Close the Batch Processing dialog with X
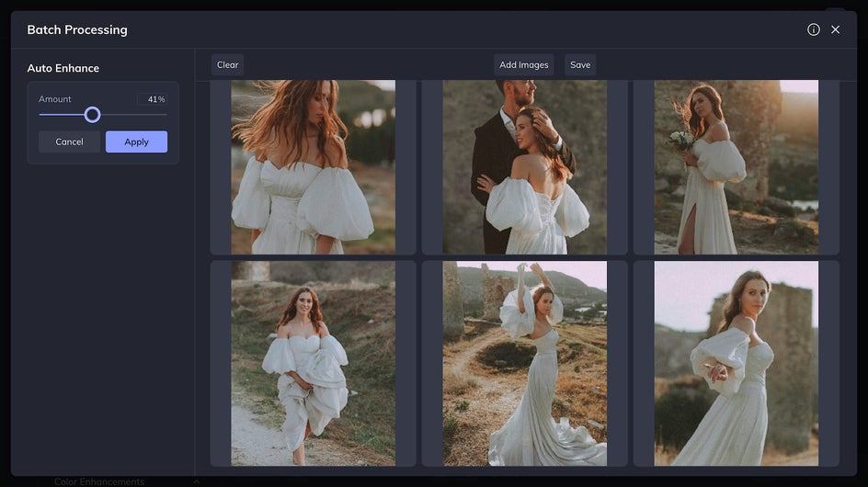868x487 pixels. (835, 29)
